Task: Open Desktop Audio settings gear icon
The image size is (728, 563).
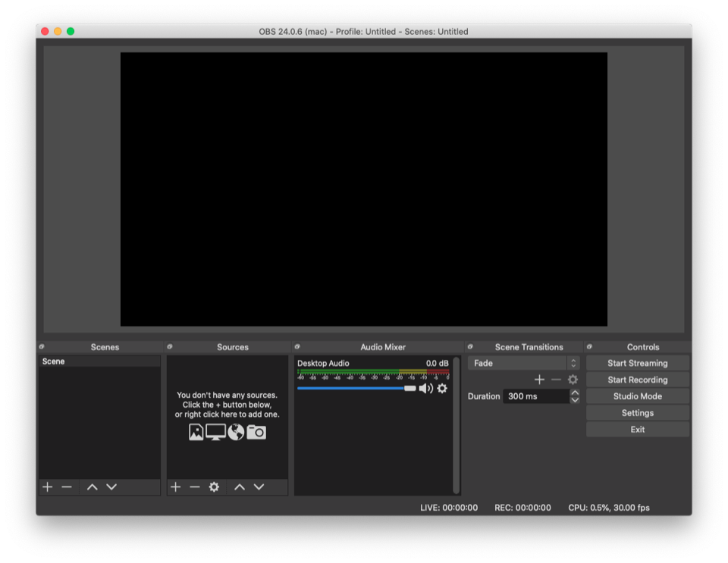Action: 442,388
